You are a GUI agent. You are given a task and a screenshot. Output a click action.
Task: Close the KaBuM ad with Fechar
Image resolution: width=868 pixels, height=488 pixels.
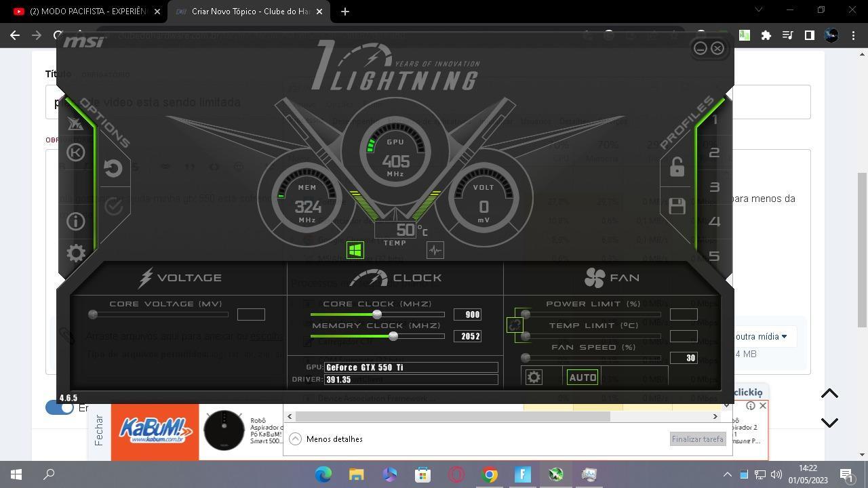[99, 430]
